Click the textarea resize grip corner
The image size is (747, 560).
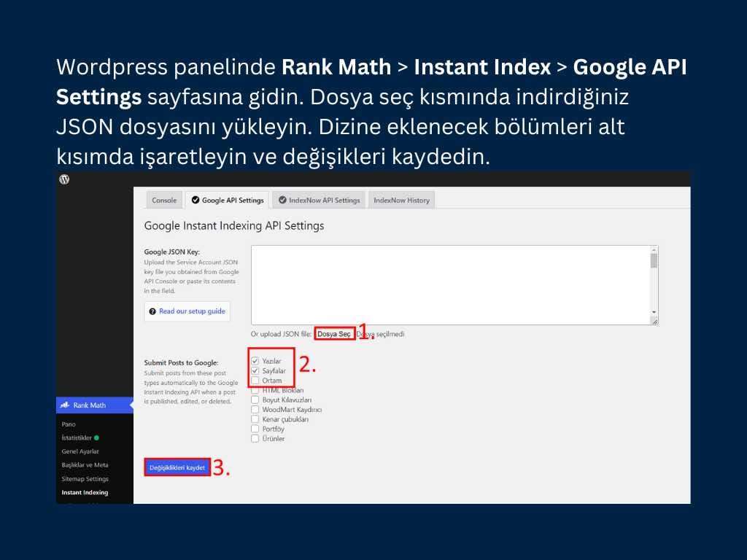pyautogui.click(x=654, y=322)
